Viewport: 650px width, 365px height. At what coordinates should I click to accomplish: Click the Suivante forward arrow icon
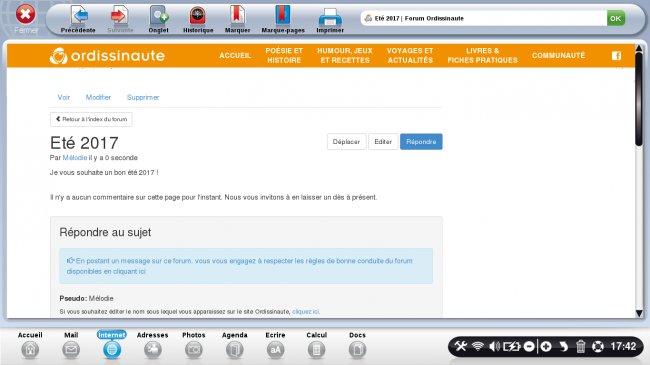point(120,16)
